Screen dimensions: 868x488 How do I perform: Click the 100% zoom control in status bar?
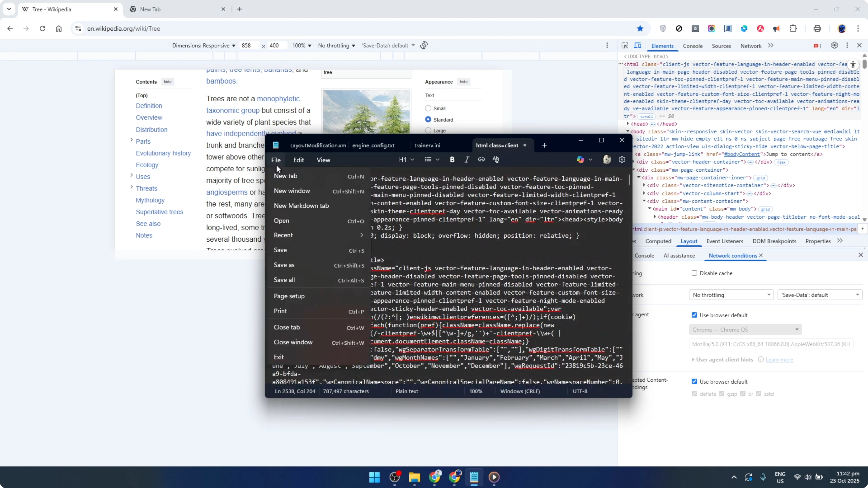tap(476, 391)
